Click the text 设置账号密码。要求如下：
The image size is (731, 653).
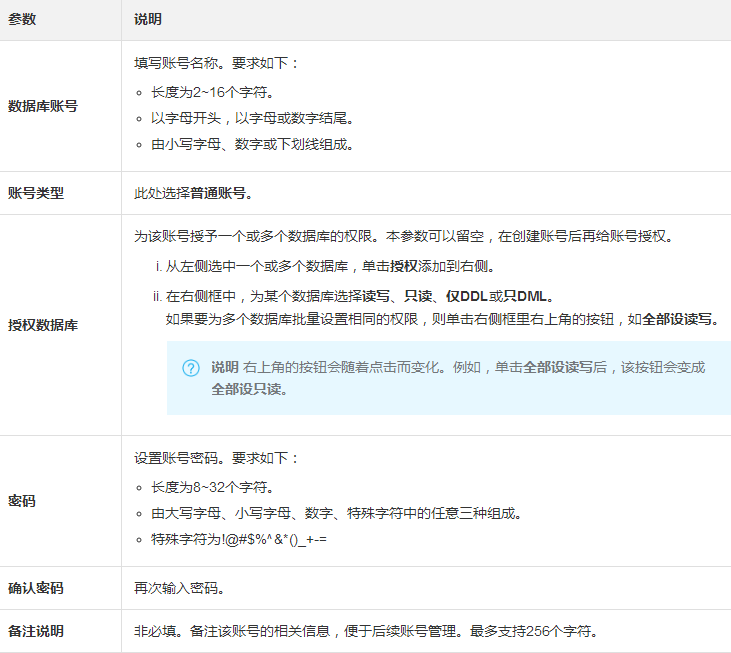[217, 458]
